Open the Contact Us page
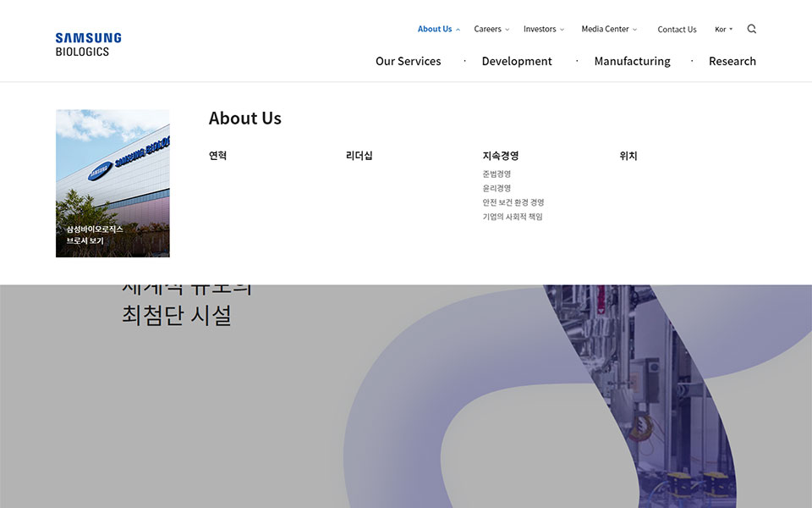Image resolution: width=812 pixels, height=508 pixels. coord(677,30)
